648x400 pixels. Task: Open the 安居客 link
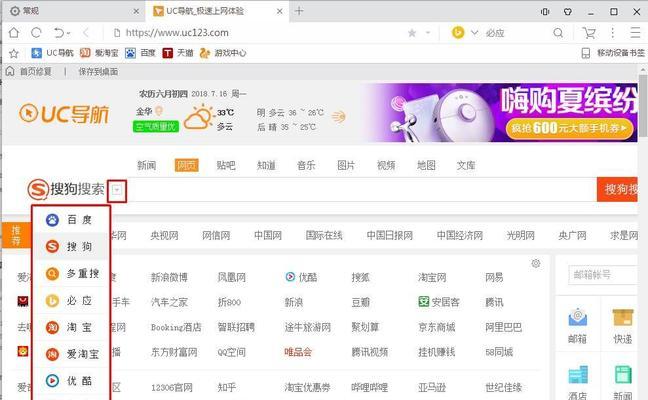pyautogui.click(x=439, y=302)
